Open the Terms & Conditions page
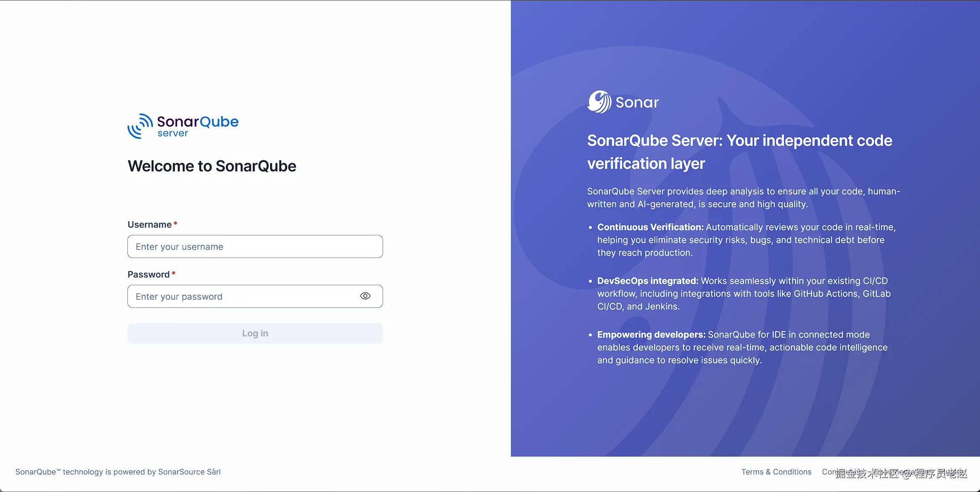This screenshot has width=980, height=492. coord(776,472)
